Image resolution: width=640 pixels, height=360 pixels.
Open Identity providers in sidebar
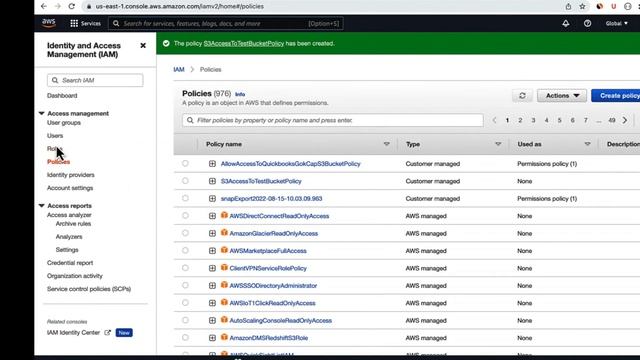pos(71,175)
